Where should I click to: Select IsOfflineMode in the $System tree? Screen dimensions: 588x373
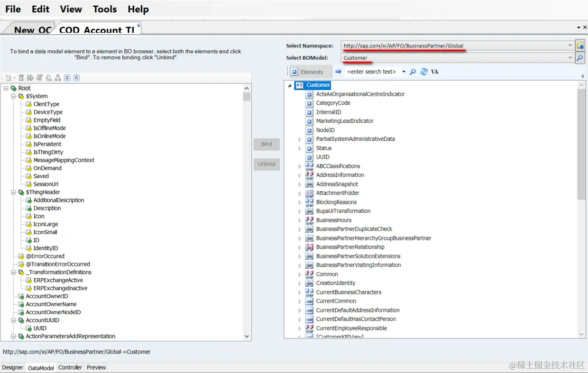tap(49, 128)
